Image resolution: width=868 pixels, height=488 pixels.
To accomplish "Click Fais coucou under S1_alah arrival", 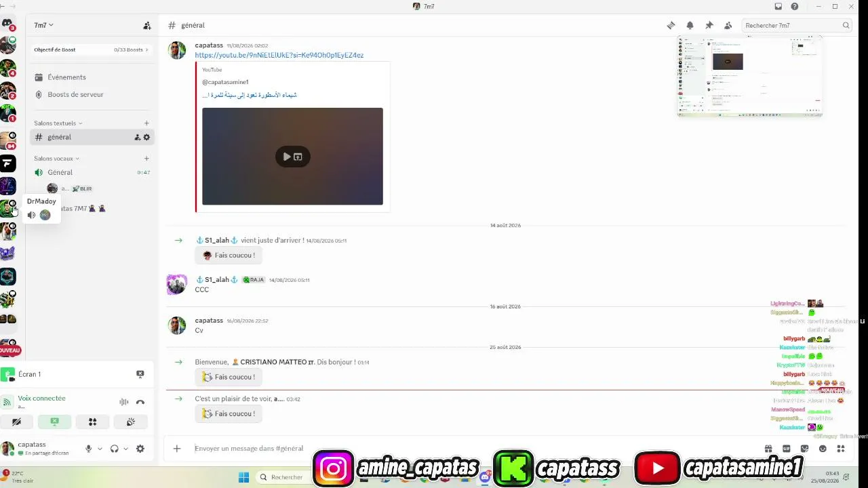I will point(229,256).
